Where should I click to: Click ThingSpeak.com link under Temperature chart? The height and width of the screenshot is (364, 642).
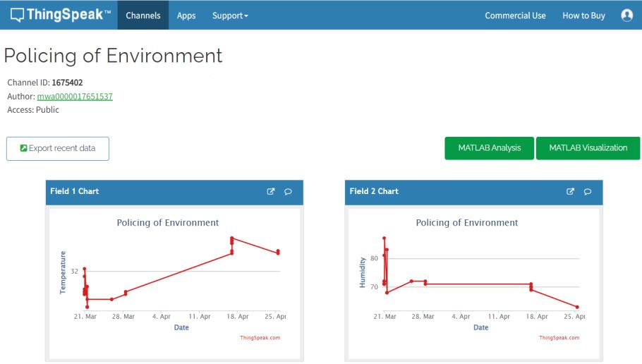coord(260,338)
